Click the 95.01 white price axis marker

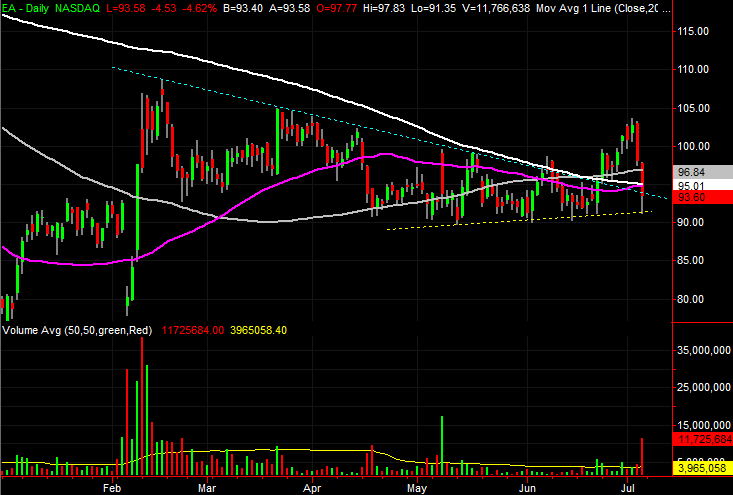tap(703, 185)
